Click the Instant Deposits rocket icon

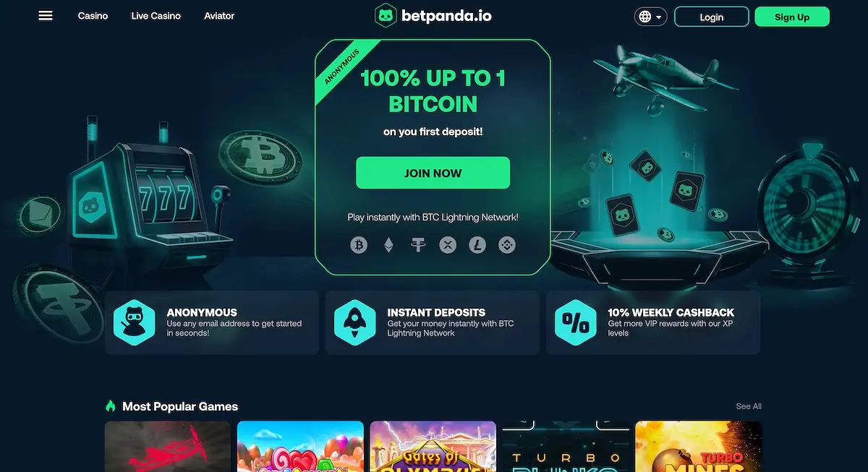point(355,322)
